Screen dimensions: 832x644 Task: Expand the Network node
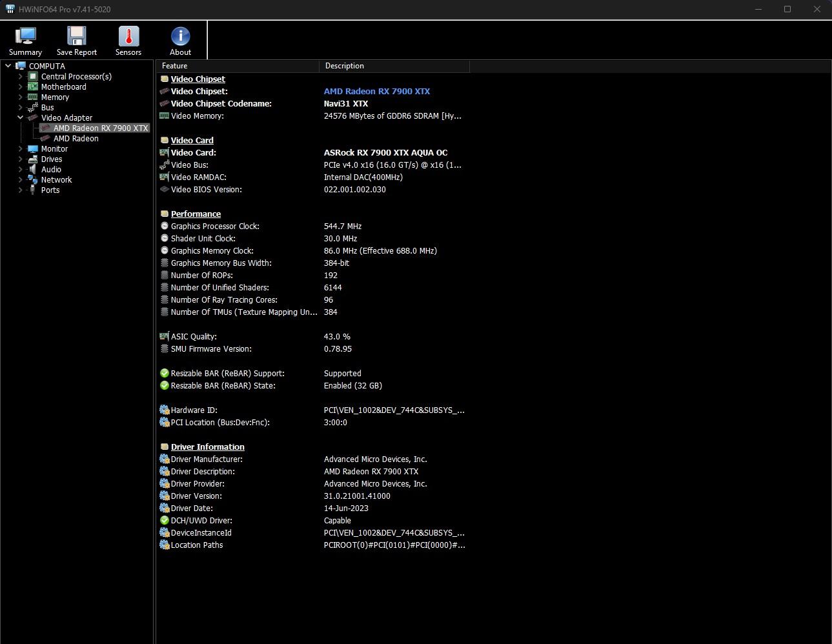tap(20, 179)
